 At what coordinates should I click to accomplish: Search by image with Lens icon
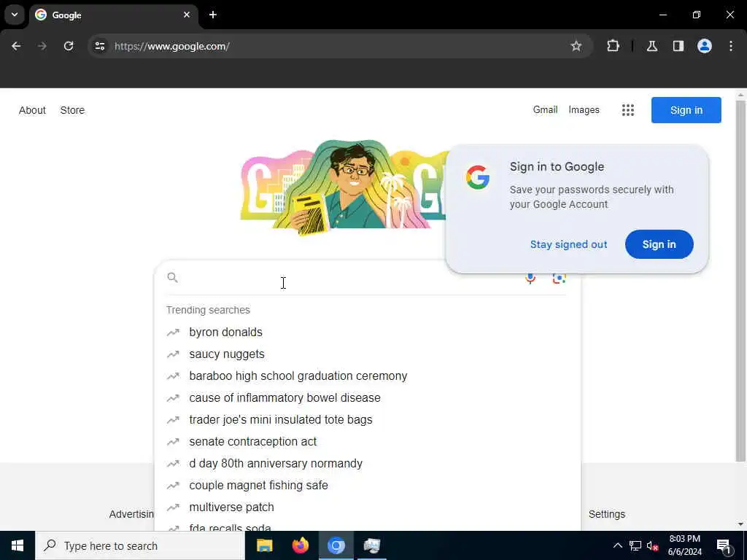click(559, 278)
